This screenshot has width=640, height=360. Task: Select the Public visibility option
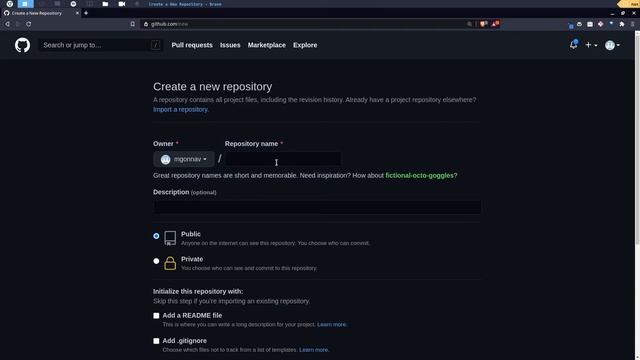(156, 236)
